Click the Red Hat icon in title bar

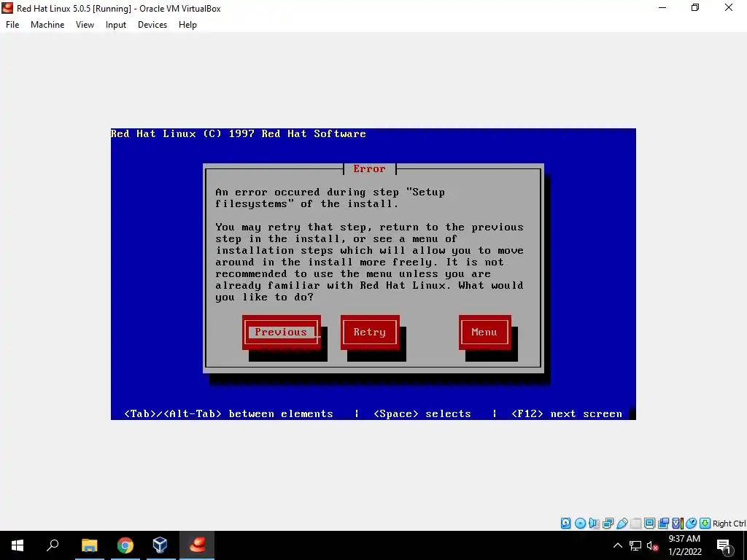[x=7, y=8]
